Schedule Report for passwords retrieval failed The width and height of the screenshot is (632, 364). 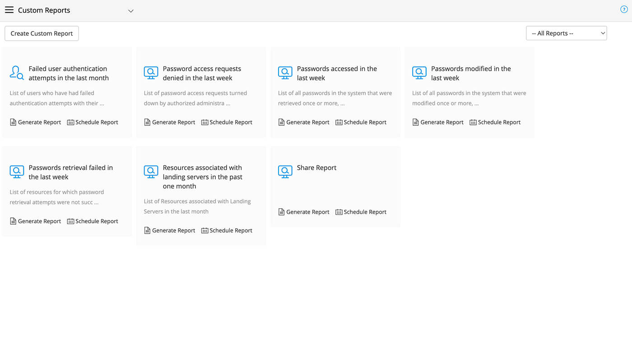(93, 221)
